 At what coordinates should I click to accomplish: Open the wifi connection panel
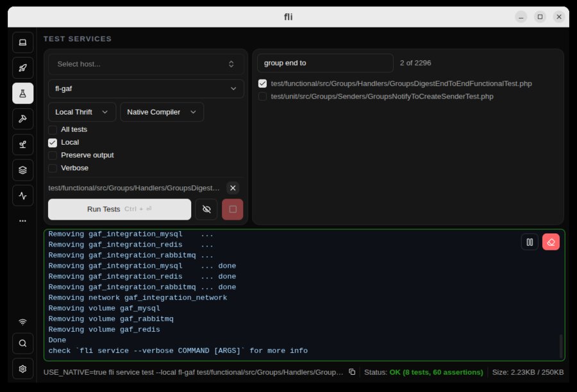coord(22,322)
